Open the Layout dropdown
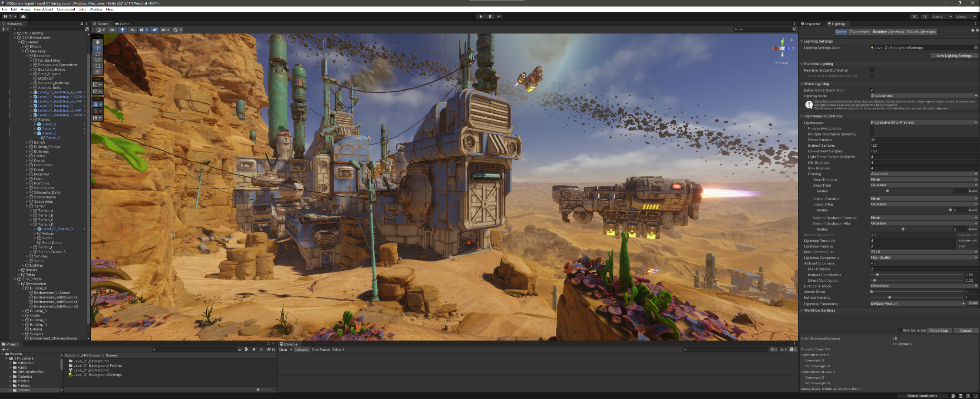This screenshot has height=399, width=980. tap(965, 16)
